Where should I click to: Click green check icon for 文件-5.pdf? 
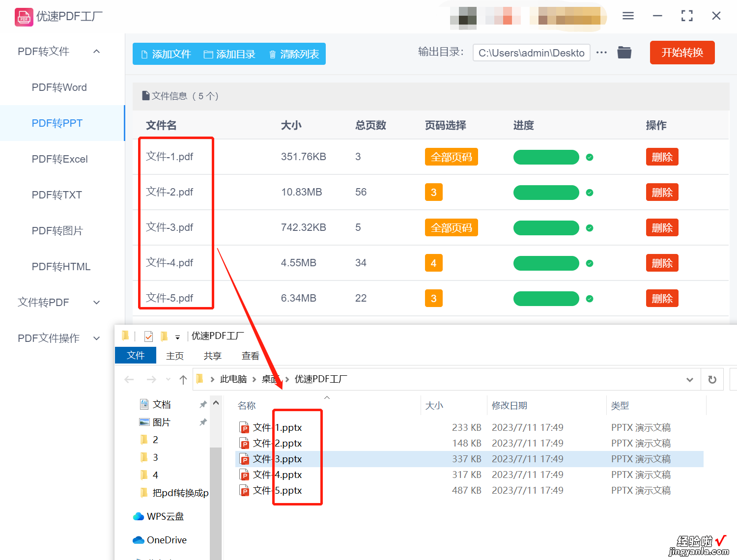pyautogui.click(x=590, y=299)
